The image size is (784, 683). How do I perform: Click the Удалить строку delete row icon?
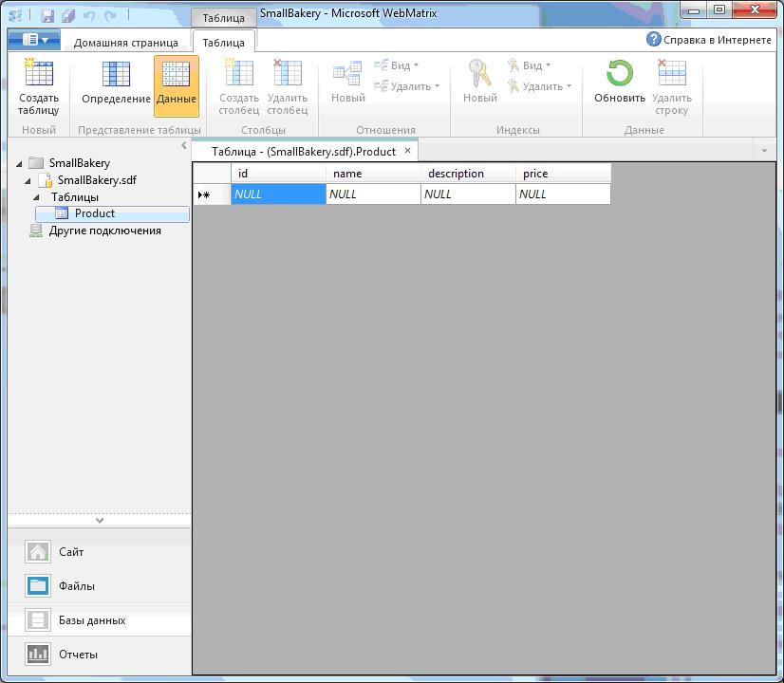tap(671, 73)
